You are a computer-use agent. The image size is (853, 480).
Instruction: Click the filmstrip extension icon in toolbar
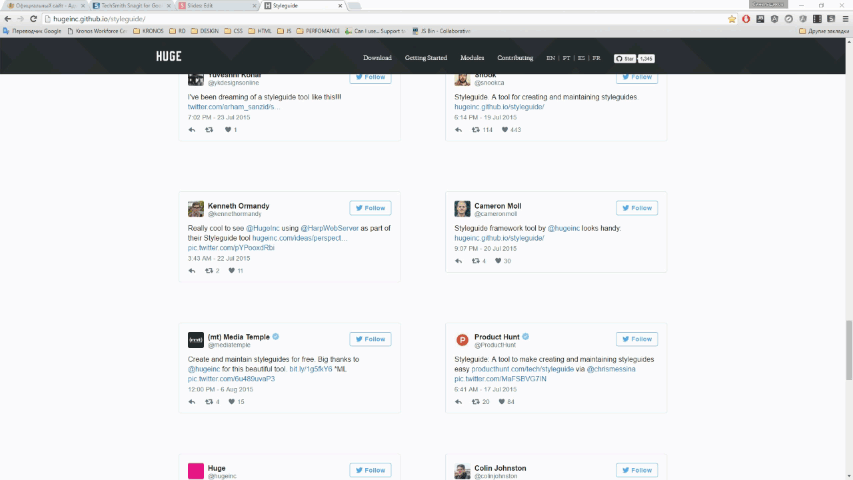tap(817, 19)
